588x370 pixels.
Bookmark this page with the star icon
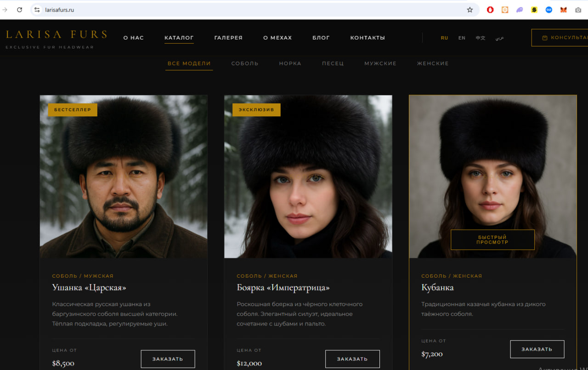(x=469, y=10)
